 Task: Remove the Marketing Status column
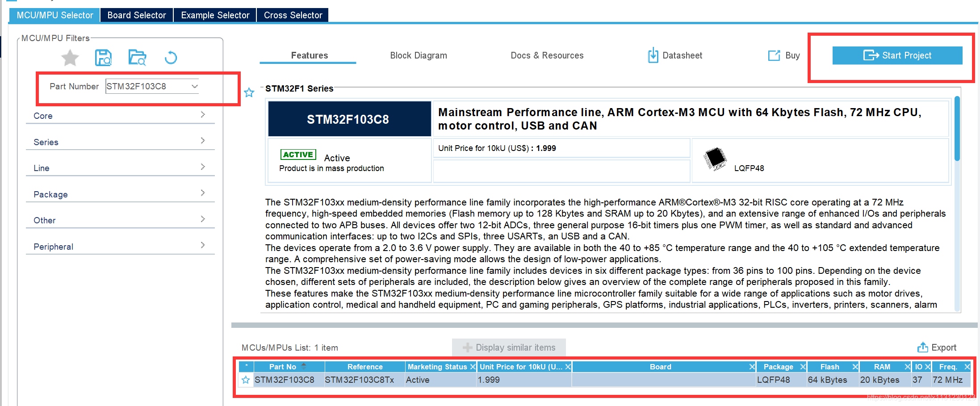[x=473, y=367]
